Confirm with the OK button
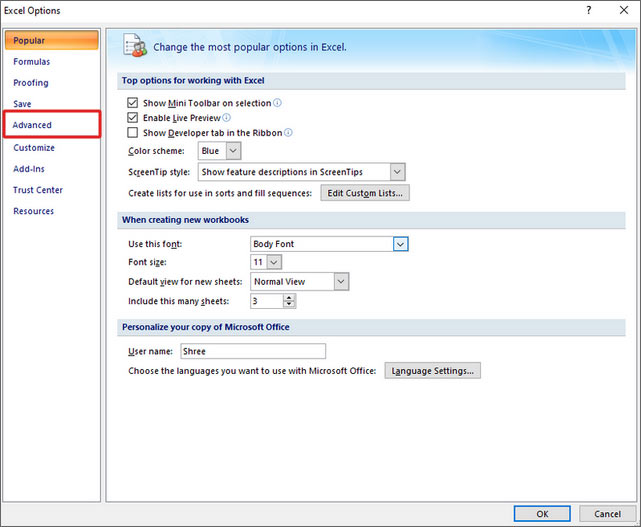This screenshot has height=527, width=641. (542, 514)
